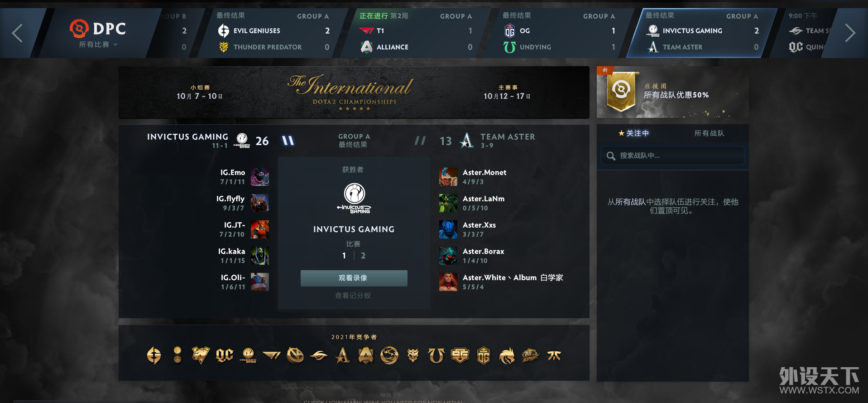The image size is (868, 403).
Task: Select game 1 in match selector
Action: (x=344, y=256)
